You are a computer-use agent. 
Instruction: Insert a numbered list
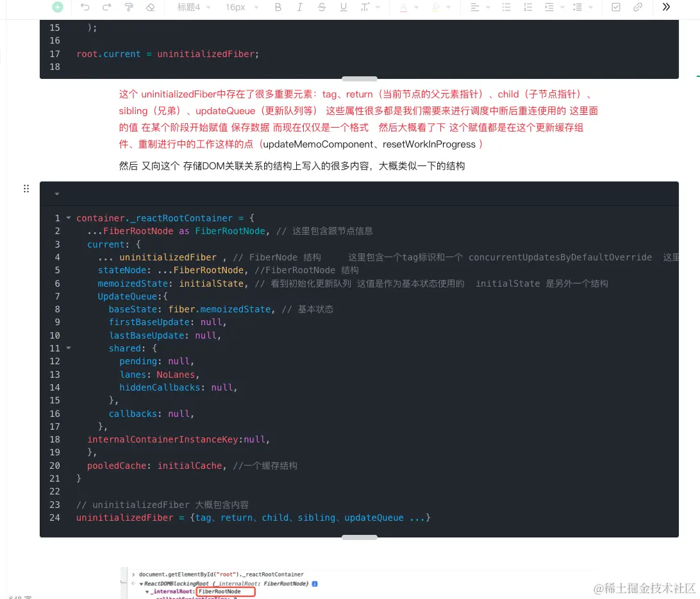528,7
